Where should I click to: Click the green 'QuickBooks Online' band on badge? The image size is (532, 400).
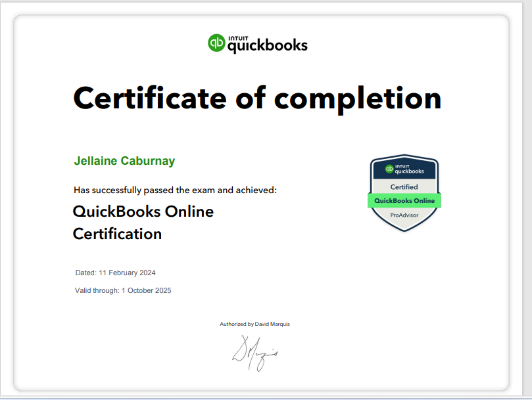tap(404, 201)
